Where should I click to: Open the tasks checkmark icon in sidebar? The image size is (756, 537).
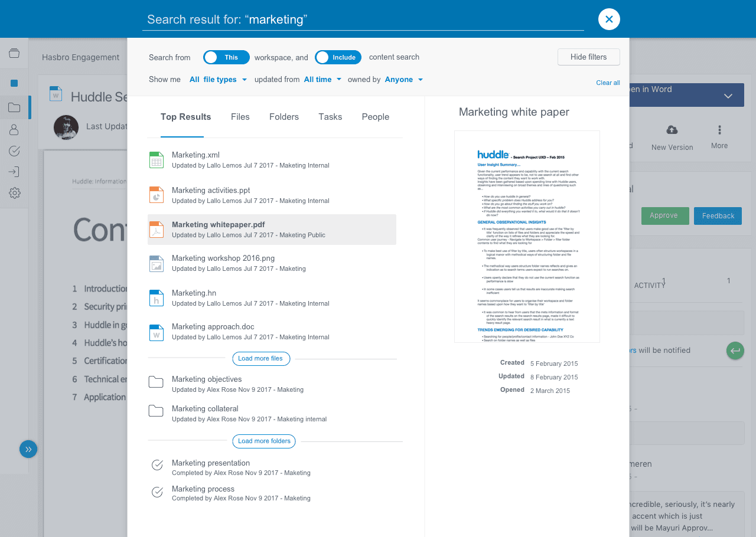15,151
